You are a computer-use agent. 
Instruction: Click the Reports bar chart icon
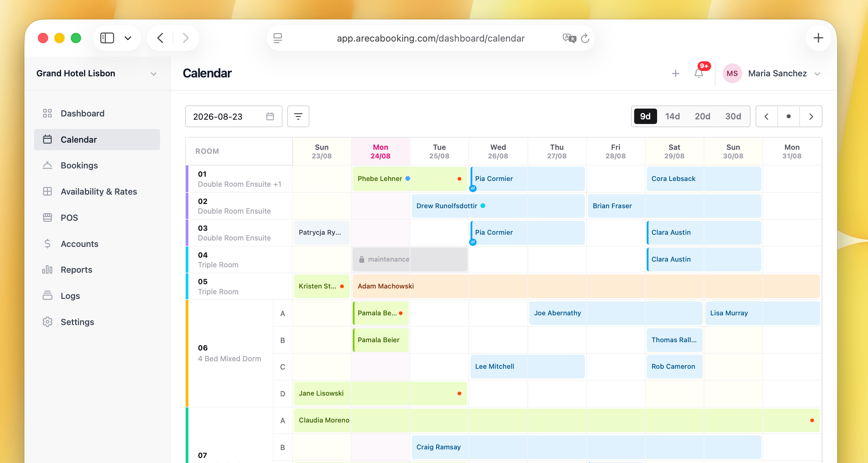[x=47, y=270]
